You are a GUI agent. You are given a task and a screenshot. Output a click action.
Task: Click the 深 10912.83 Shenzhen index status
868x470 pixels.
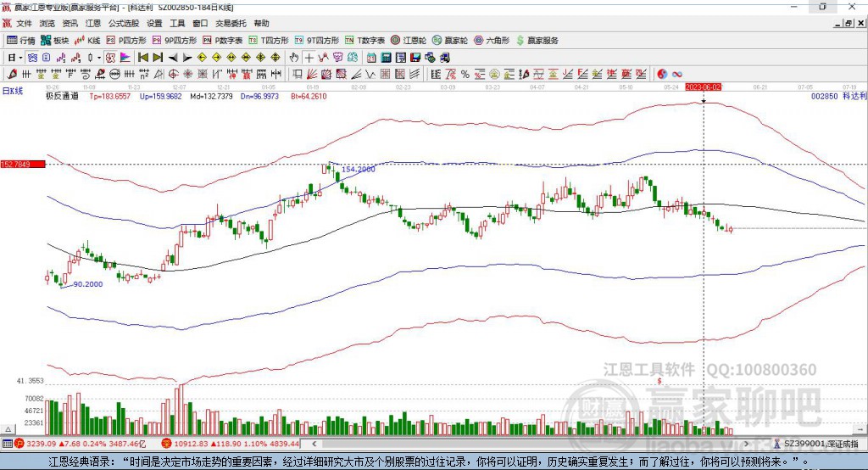pos(231,444)
